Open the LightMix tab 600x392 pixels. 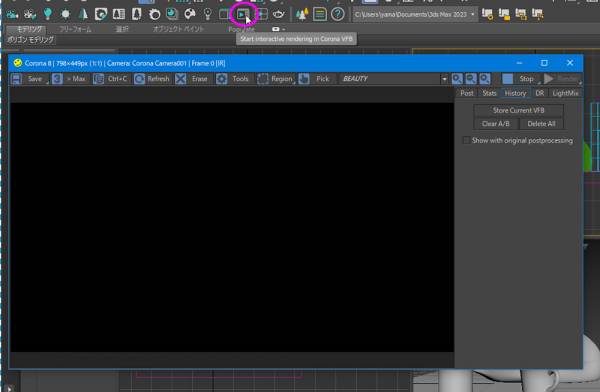tap(565, 93)
